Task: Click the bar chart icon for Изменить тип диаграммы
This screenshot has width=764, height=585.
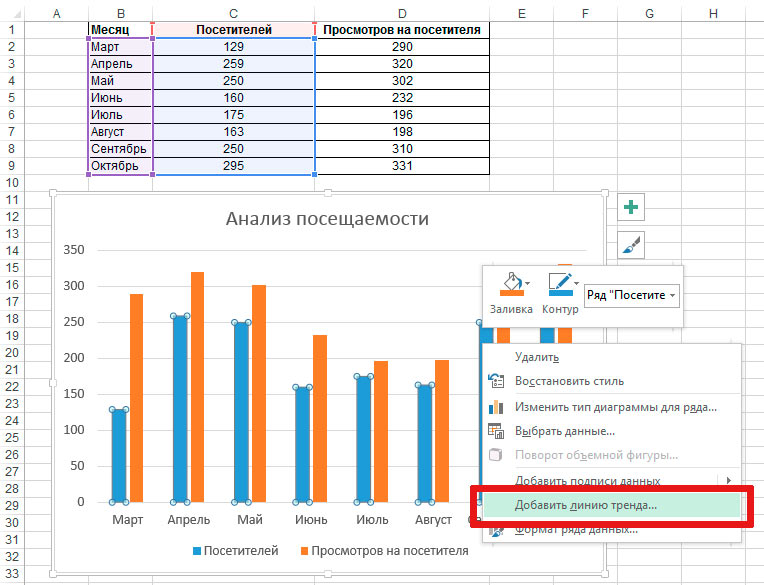Action: coord(496,407)
